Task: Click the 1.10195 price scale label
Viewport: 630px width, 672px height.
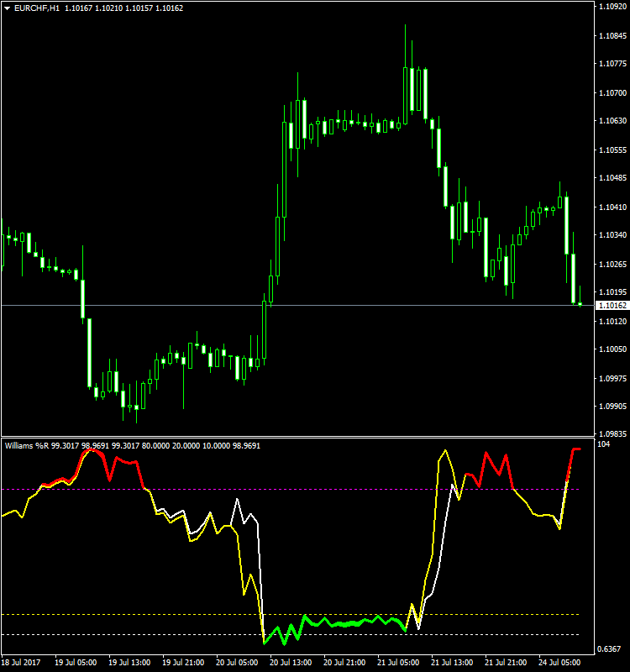Action: 612,292
